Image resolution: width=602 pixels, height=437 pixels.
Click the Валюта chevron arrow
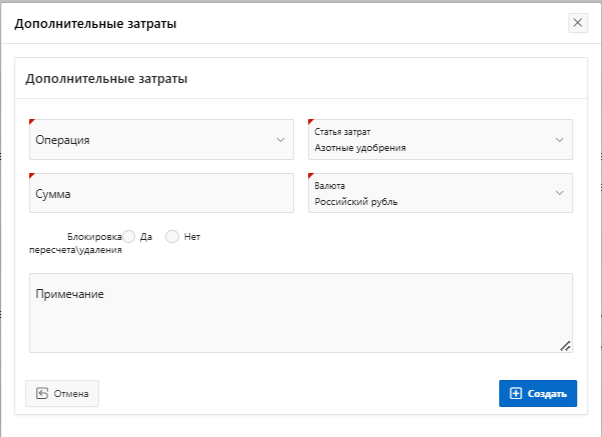click(x=560, y=193)
